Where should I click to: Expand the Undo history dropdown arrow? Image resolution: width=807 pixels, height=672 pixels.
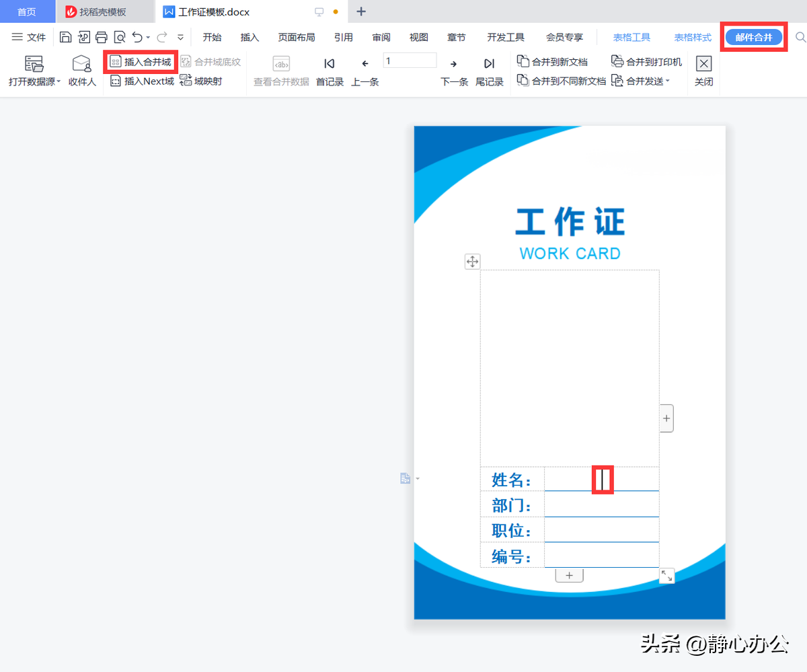[x=148, y=38]
